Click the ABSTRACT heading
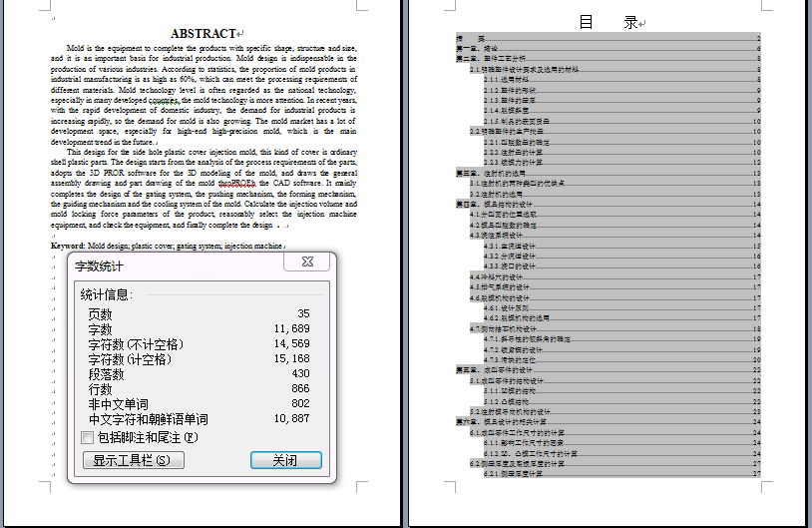 [203, 34]
